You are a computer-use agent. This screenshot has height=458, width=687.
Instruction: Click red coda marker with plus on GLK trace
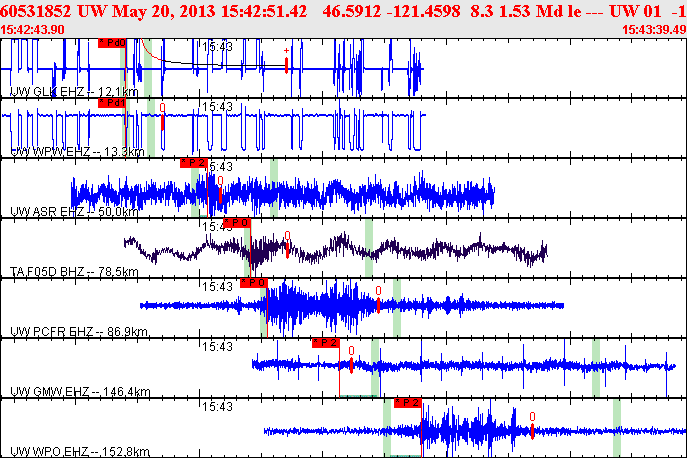click(287, 60)
